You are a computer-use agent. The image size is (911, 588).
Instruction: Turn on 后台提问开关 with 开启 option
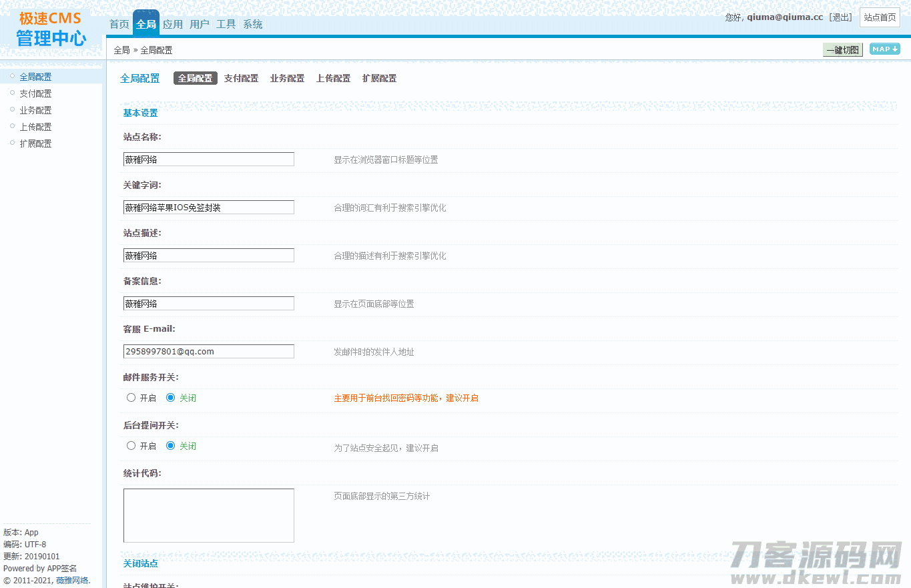131,446
